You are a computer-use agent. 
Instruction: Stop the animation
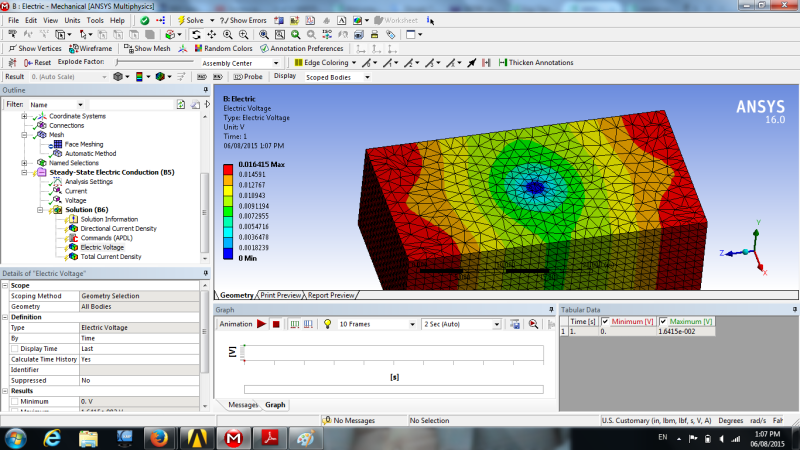(x=276, y=324)
